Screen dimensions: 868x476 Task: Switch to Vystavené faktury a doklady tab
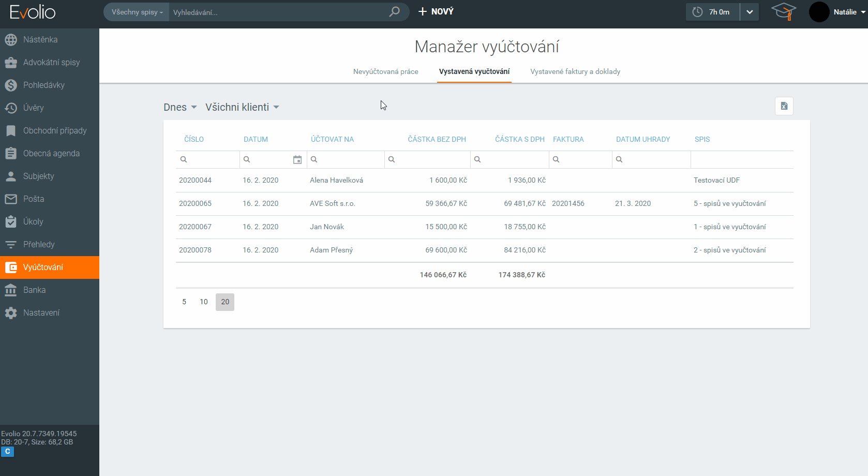575,71
